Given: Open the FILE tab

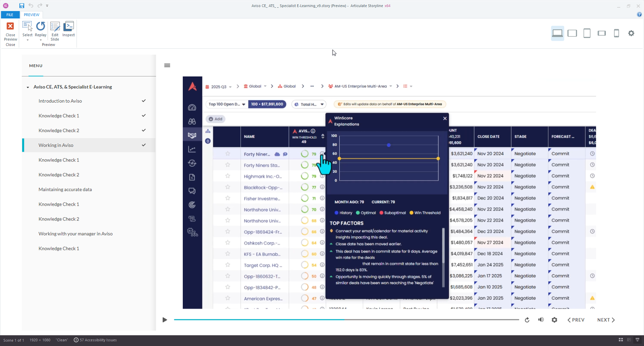Looking at the screenshot, I should pyautogui.click(x=10, y=15).
